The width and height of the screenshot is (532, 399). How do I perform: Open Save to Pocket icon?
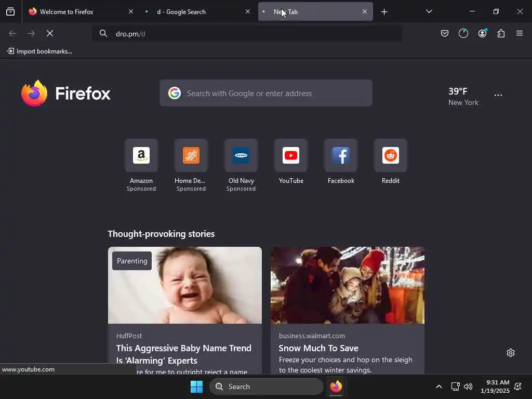(445, 33)
